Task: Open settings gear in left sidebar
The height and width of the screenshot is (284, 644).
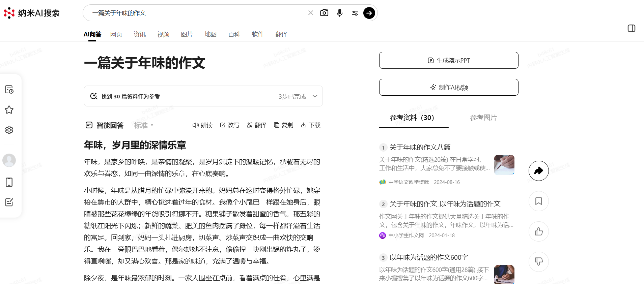Action: pos(9,130)
